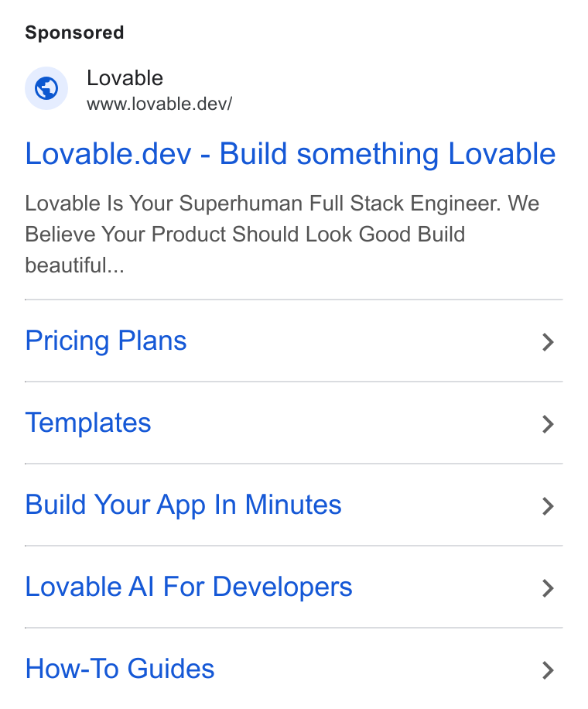The image size is (588, 709).
Task: Click the www.lovable.dev/ display URL
Action: [x=159, y=104]
